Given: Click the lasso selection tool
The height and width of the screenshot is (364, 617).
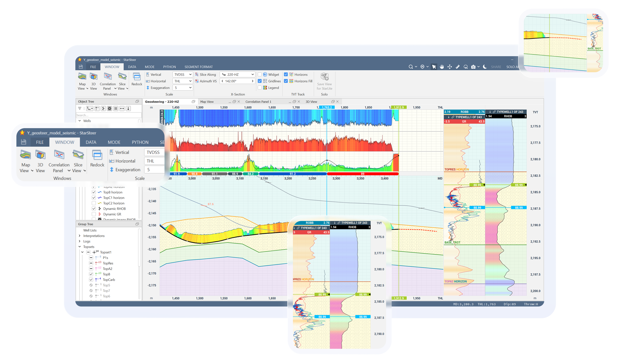Looking at the screenshot, I should point(465,67).
